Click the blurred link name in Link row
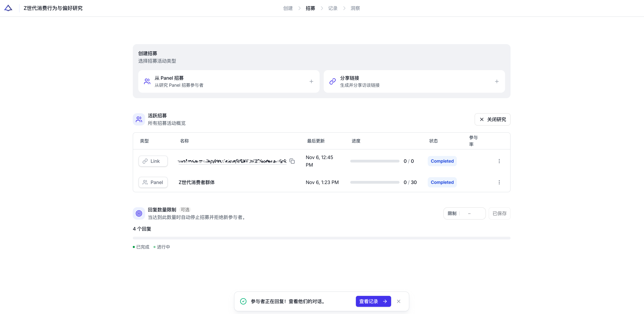This screenshot has height=314, width=644. click(x=232, y=161)
